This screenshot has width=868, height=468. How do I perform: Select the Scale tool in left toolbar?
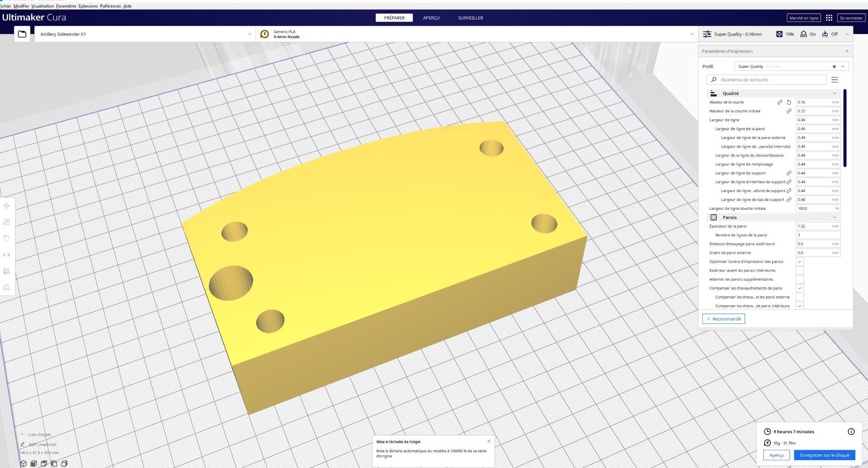coord(6,222)
